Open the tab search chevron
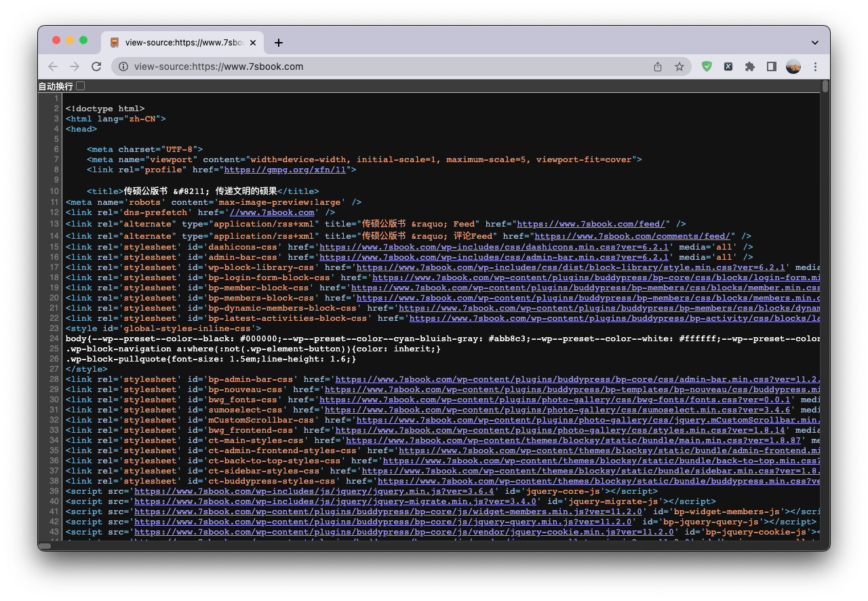This screenshot has height=601, width=868. point(814,43)
